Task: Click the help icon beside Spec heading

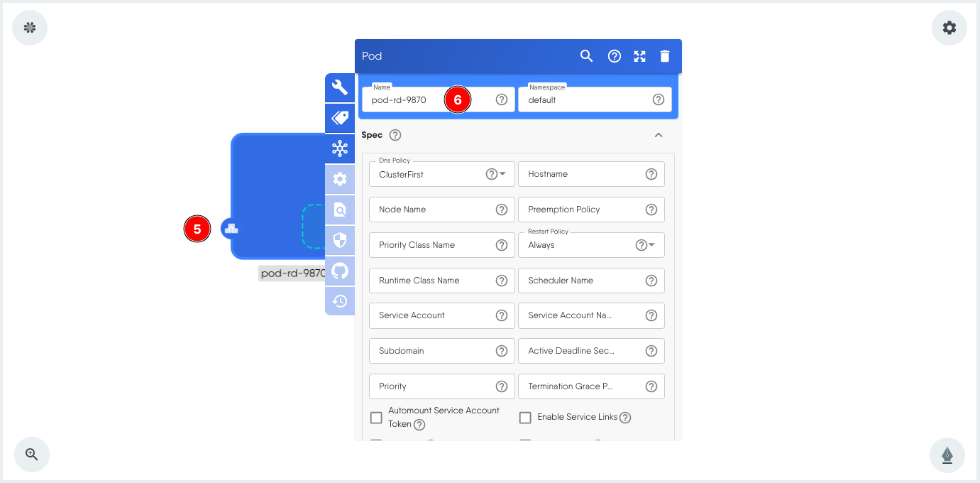Action: [395, 135]
